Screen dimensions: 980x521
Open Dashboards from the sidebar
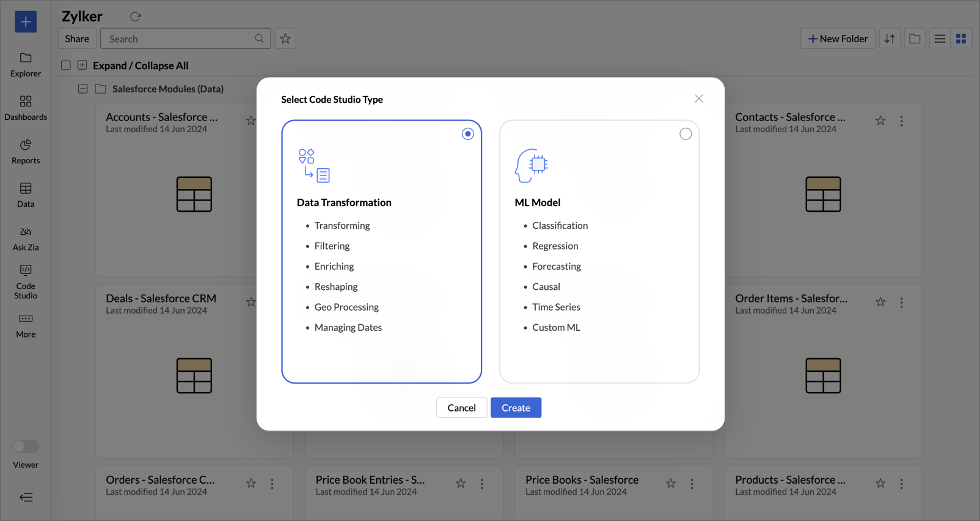point(26,108)
